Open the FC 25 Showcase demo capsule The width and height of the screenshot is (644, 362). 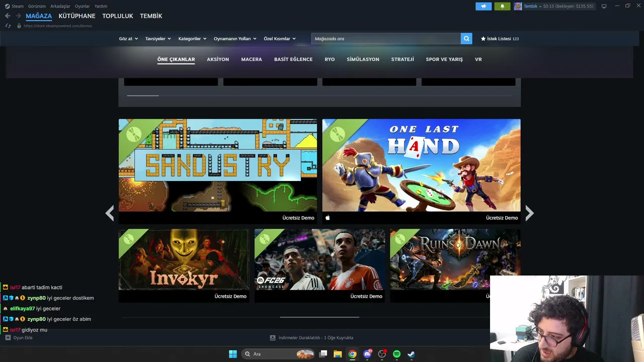[319, 265]
